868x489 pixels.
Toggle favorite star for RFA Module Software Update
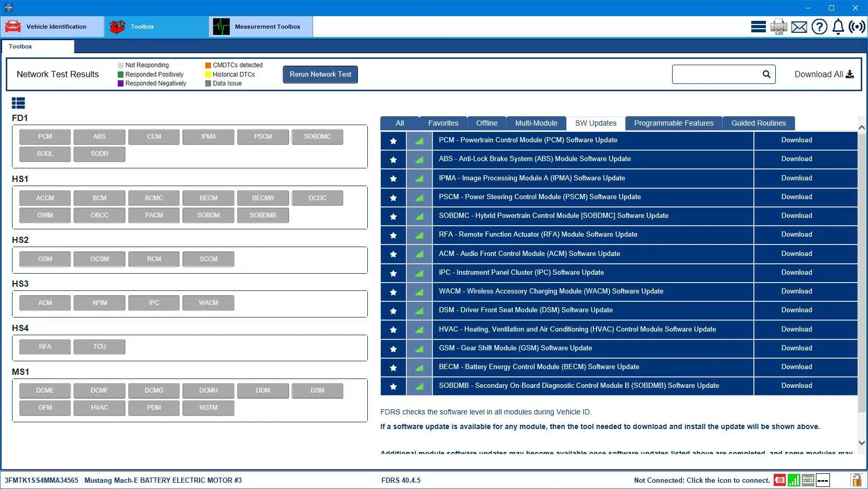pyautogui.click(x=393, y=235)
